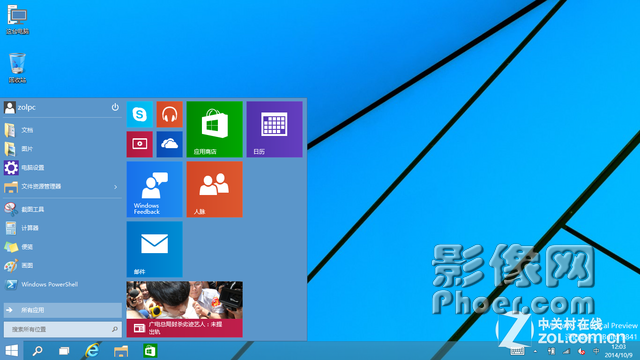Open Windows PowerShell from Start menu

click(62, 284)
